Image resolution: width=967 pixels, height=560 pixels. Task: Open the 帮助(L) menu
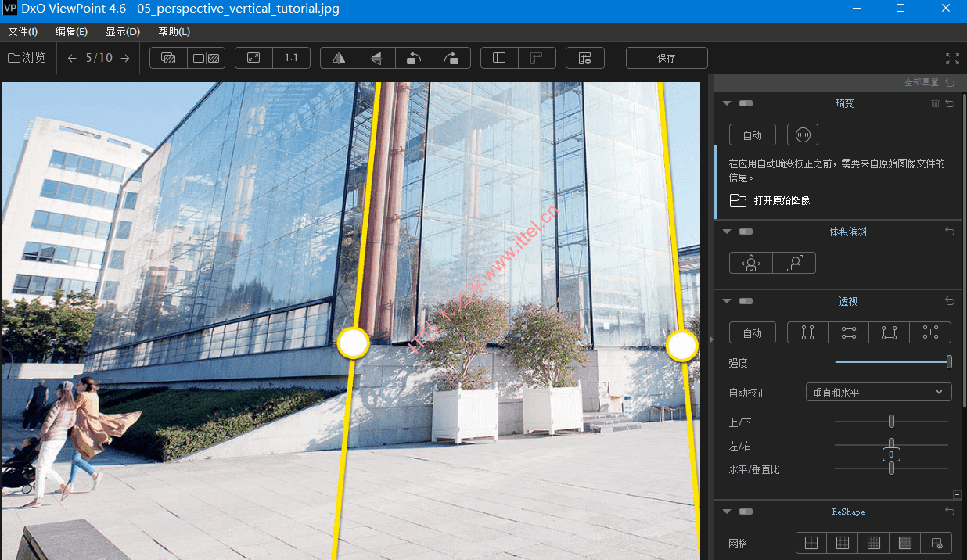pos(174,32)
